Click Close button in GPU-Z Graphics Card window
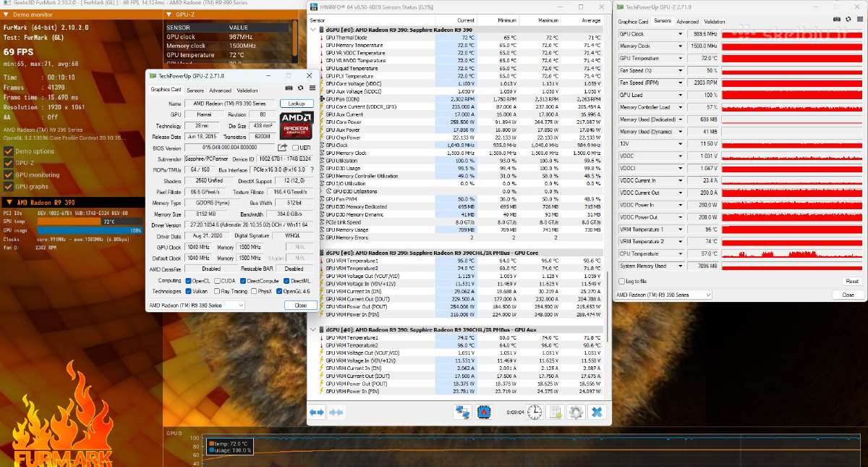868x467 pixels. pyautogui.click(x=299, y=306)
